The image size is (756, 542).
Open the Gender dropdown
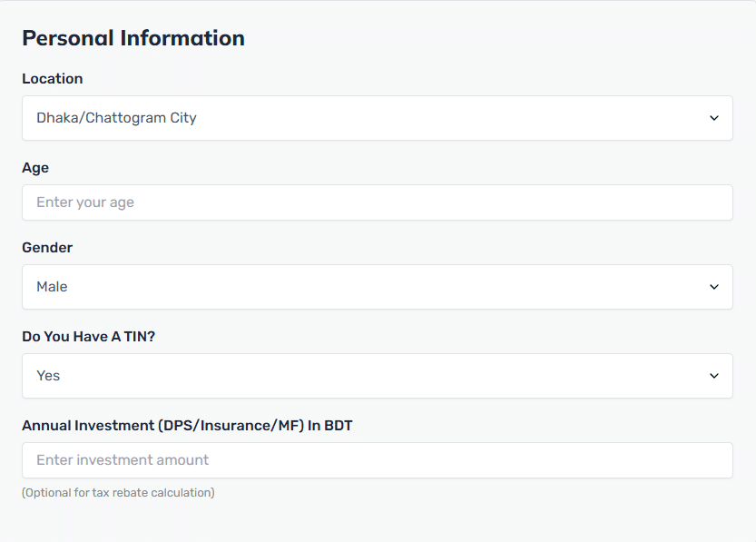click(378, 287)
